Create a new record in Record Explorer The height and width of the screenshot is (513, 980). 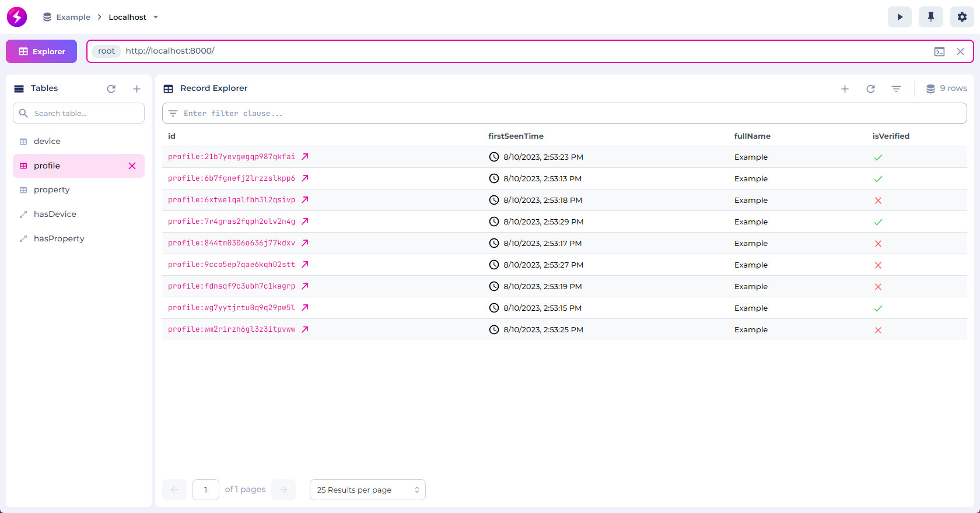[x=845, y=89]
